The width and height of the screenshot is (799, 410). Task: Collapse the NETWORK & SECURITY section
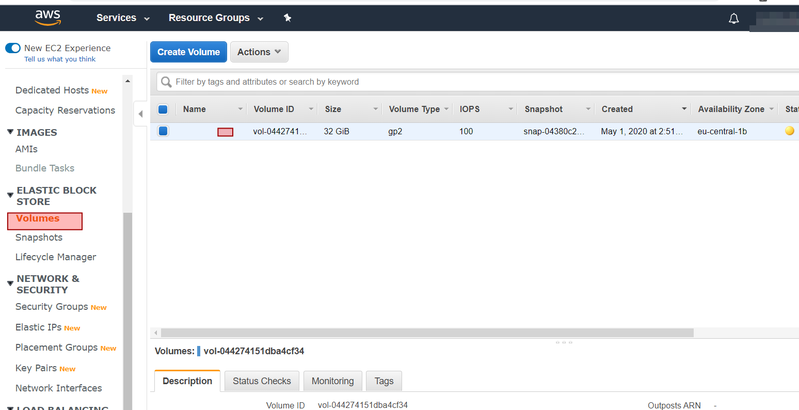pyautogui.click(x=10, y=283)
